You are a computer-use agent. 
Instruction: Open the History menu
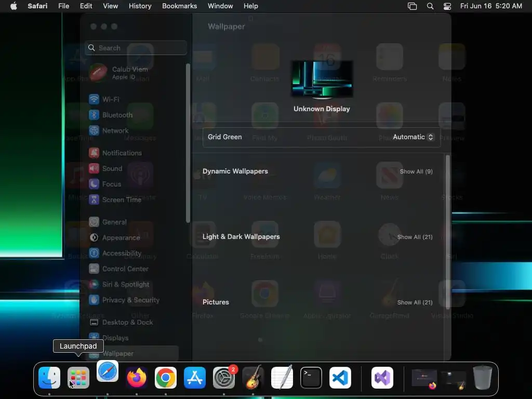point(140,6)
